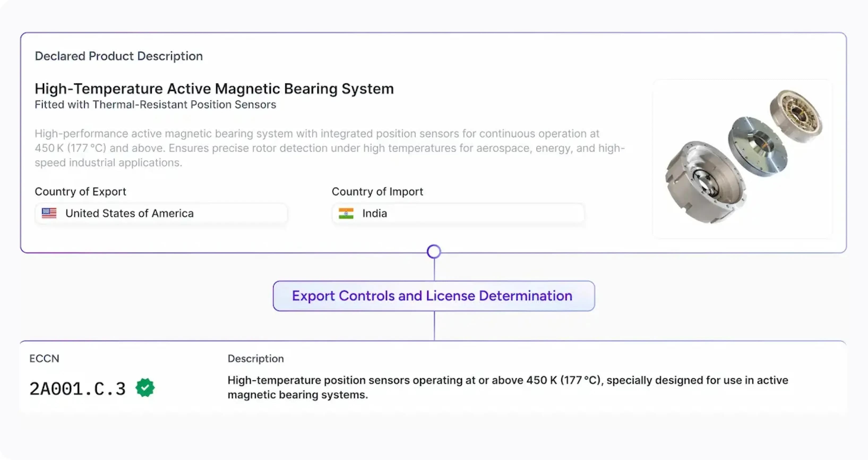Screen dimensions: 868x460
Task: Click the United States of America text
Action: coord(129,213)
